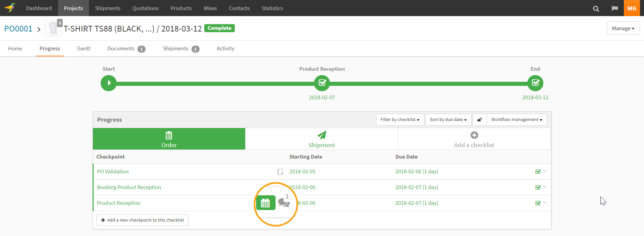Toggle Booking Product Reception completed checkbox
Image resolution: width=644 pixels, height=236 pixels.
coord(538,187)
